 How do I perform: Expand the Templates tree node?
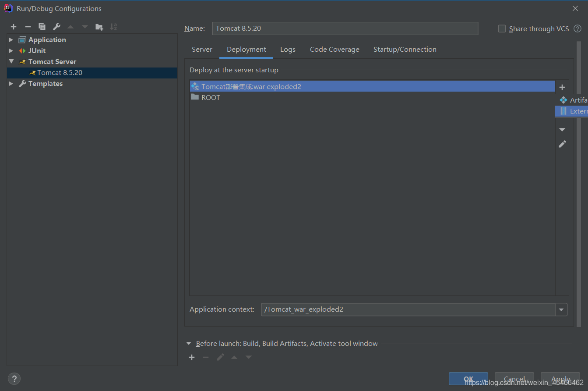[x=11, y=83]
